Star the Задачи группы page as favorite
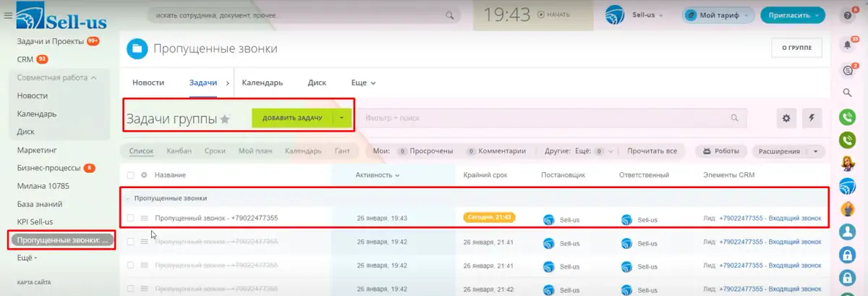This screenshot has height=296, width=868. pyautogui.click(x=225, y=119)
